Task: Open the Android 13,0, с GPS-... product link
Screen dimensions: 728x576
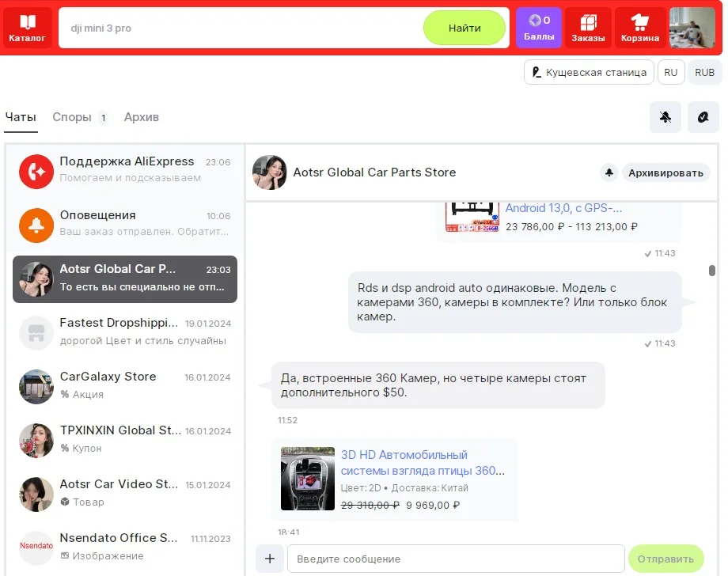Action: tap(563, 208)
